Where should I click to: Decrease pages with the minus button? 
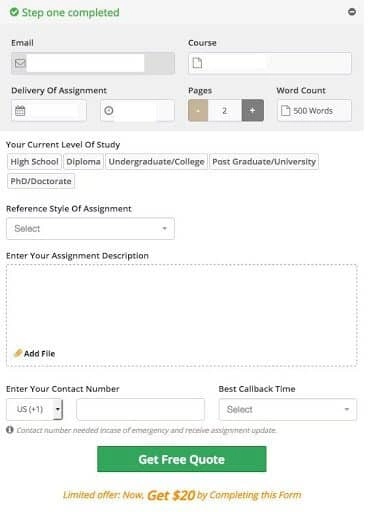[198, 110]
